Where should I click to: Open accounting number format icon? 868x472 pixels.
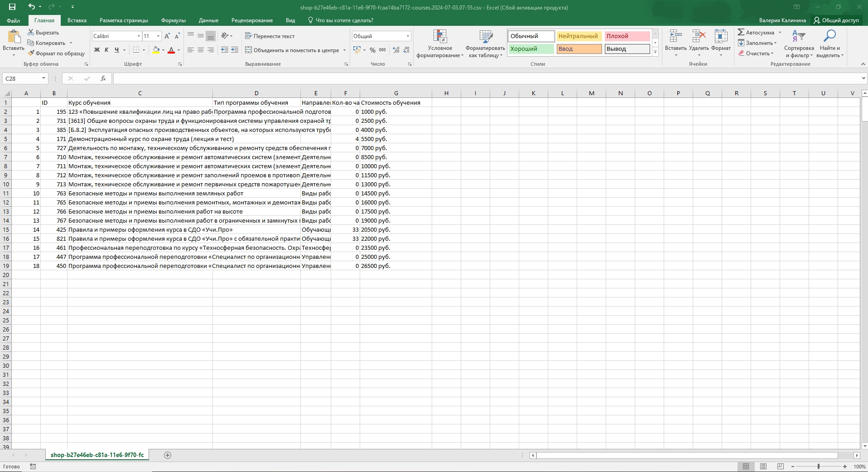click(357, 50)
